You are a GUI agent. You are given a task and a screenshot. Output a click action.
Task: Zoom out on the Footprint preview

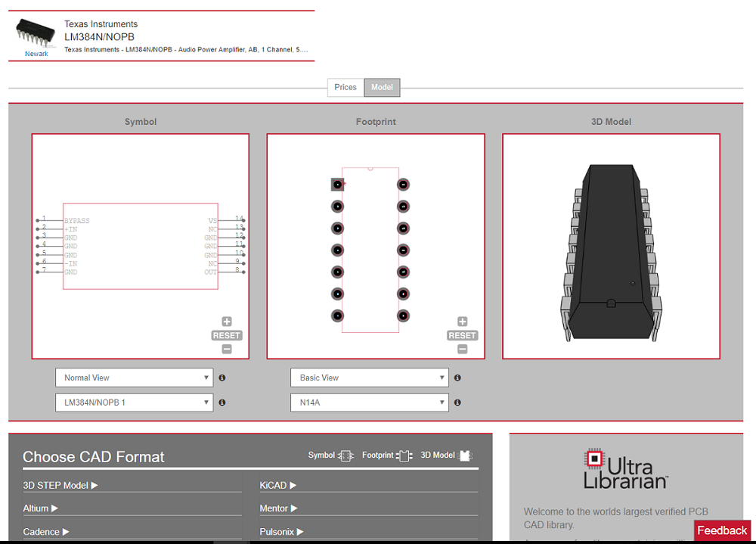pyautogui.click(x=463, y=349)
